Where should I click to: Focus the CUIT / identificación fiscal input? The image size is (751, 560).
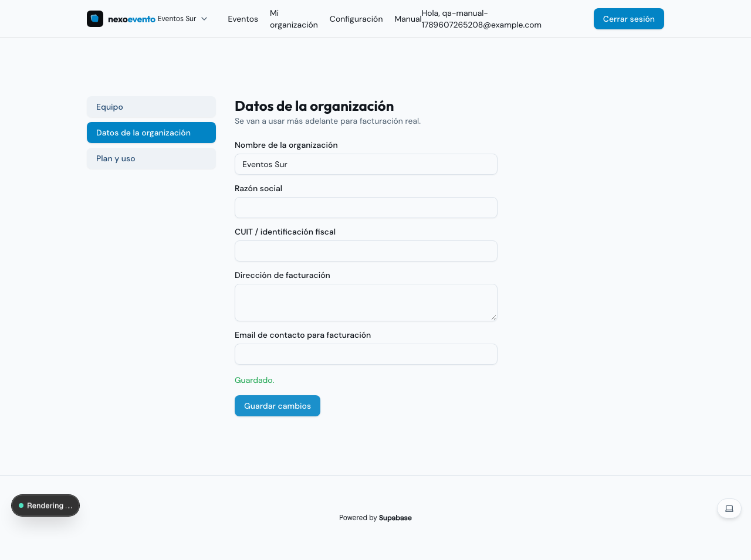tap(366, 251)
